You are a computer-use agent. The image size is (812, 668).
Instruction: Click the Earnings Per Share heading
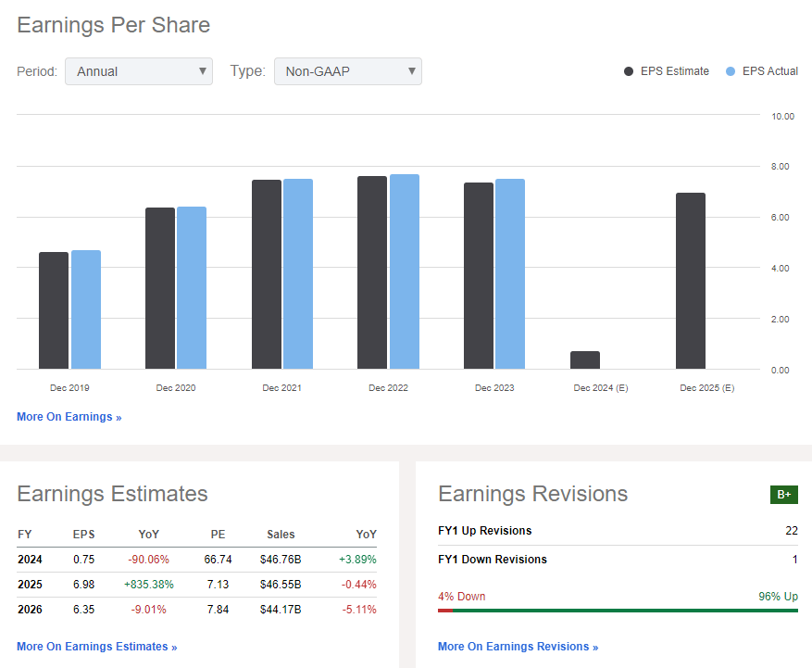[x=113, y=25]
